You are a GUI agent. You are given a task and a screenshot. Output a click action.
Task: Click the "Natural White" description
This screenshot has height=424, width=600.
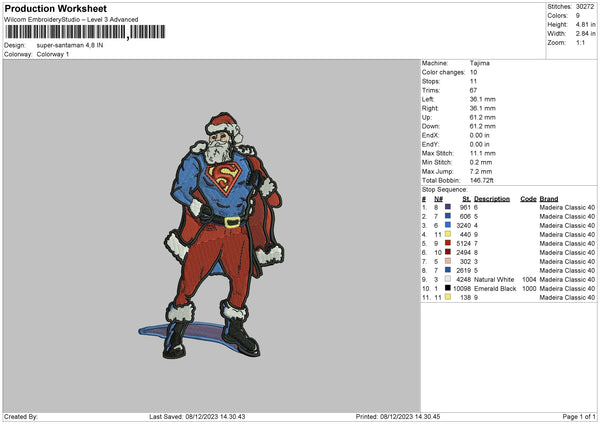click(494, 279)
